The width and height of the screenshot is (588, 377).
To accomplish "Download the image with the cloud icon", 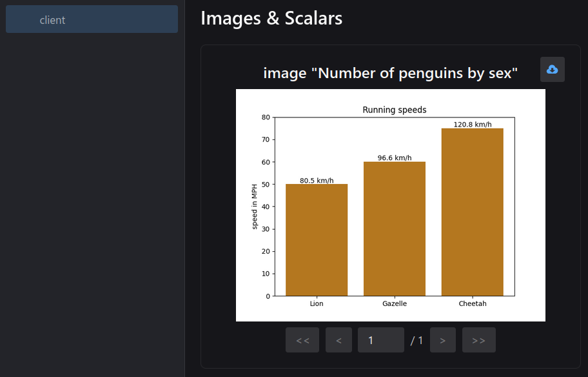I will tap(552, 70).
